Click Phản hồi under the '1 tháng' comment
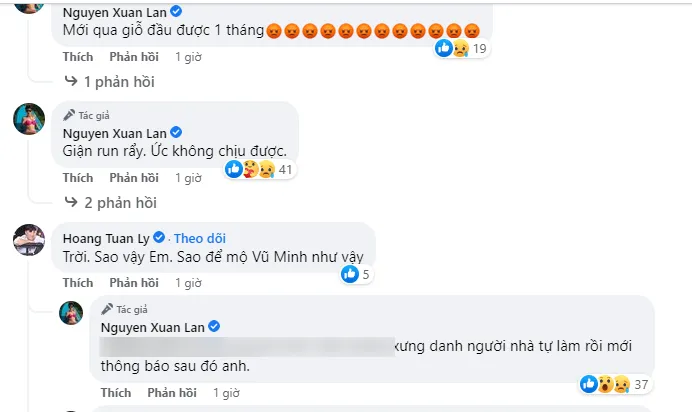Screen dimensions: 692x412 [134, 57]
